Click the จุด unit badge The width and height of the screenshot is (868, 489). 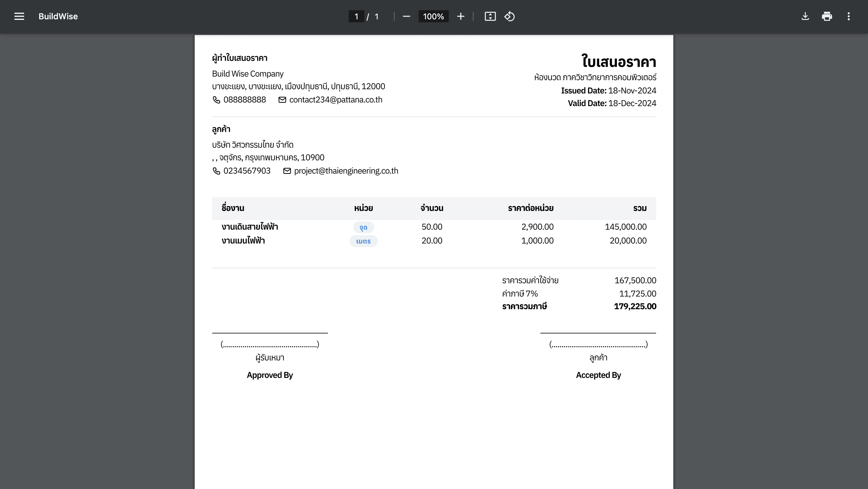[363, 227]
